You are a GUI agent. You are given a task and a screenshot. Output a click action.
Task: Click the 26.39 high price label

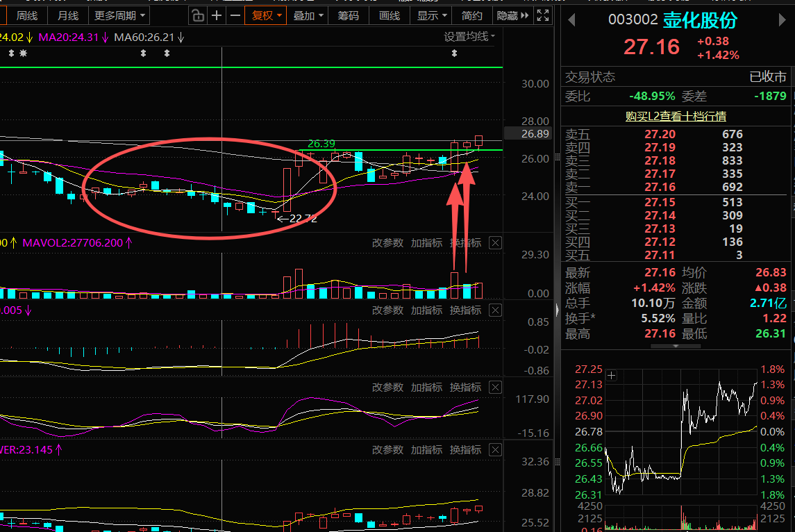[321, 144]
